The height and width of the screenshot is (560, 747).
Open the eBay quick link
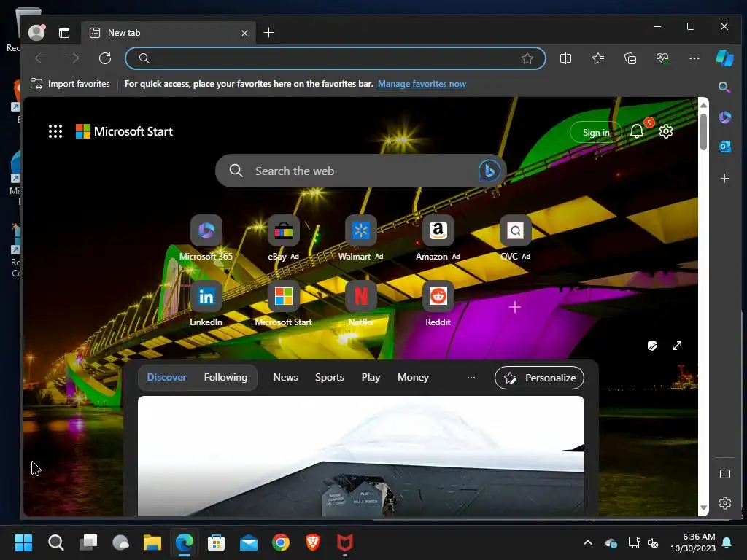pyautogui.click(x=284, y=238)
